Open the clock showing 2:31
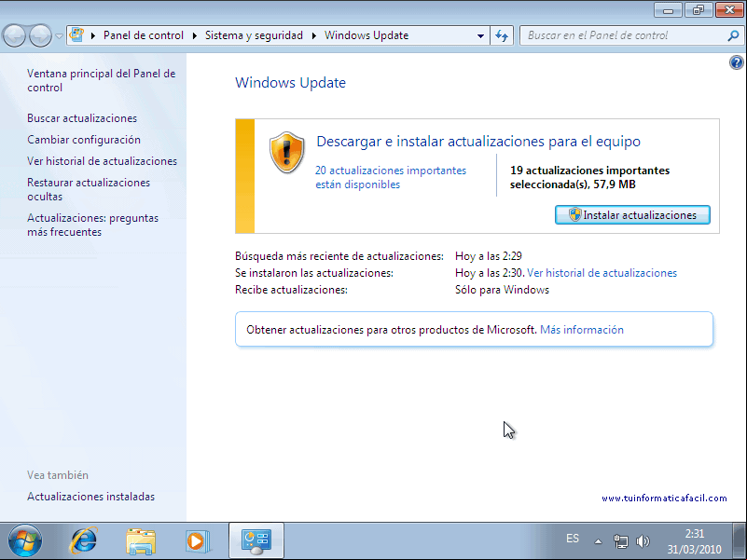Image resolution: width=747 pixels, height=560 pixels. tap(694, 541)
